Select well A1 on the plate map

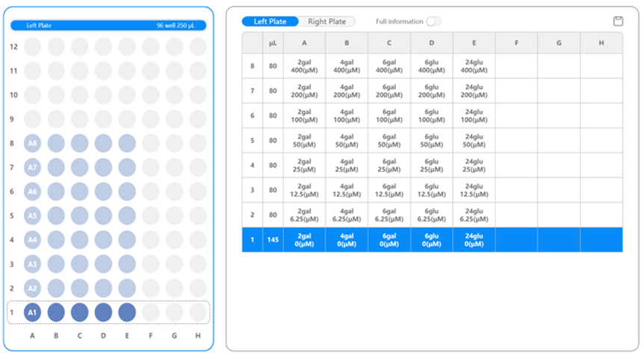[32, 312]
